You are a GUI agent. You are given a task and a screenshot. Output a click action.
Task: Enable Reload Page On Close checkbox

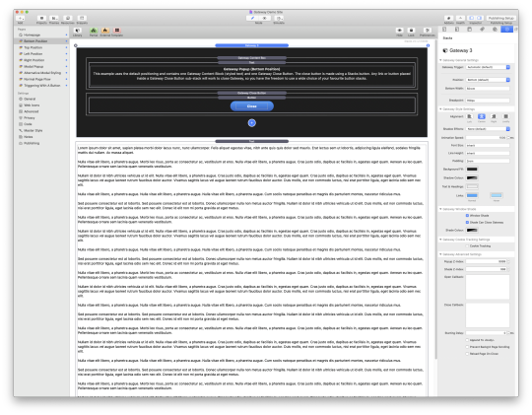coord(467,354)
